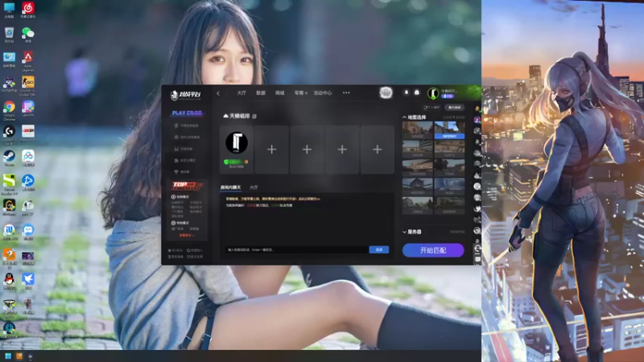644x362 pixels.
Task: Click the blue 发送 send button
Action: tap(379, 249)
